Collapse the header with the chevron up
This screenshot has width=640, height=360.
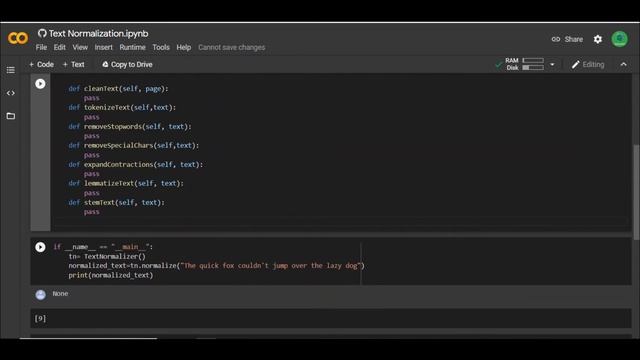point(623,64)
